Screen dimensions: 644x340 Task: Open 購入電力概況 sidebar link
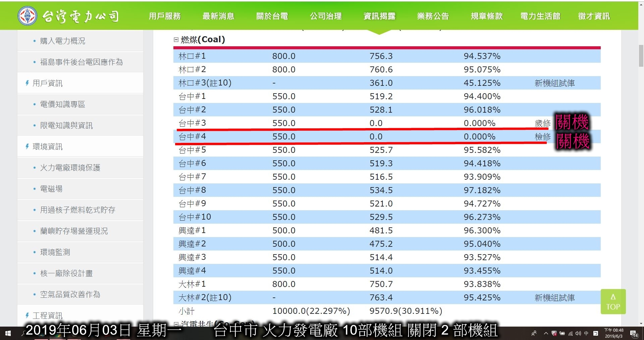click(63, 41)
